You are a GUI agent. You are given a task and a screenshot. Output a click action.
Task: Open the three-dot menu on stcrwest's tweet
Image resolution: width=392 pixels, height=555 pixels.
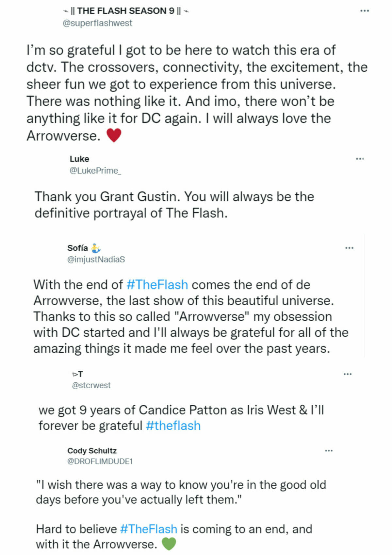348,374
